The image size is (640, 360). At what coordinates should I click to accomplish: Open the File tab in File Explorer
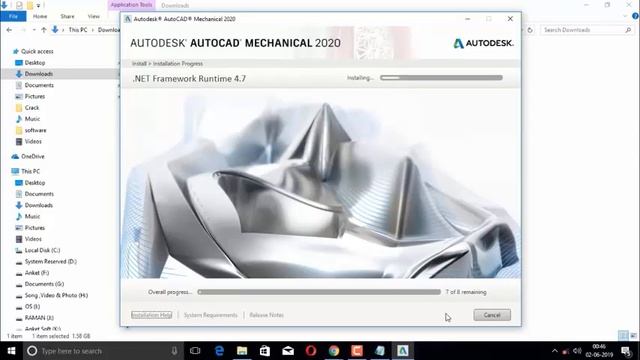click(13, 16)
